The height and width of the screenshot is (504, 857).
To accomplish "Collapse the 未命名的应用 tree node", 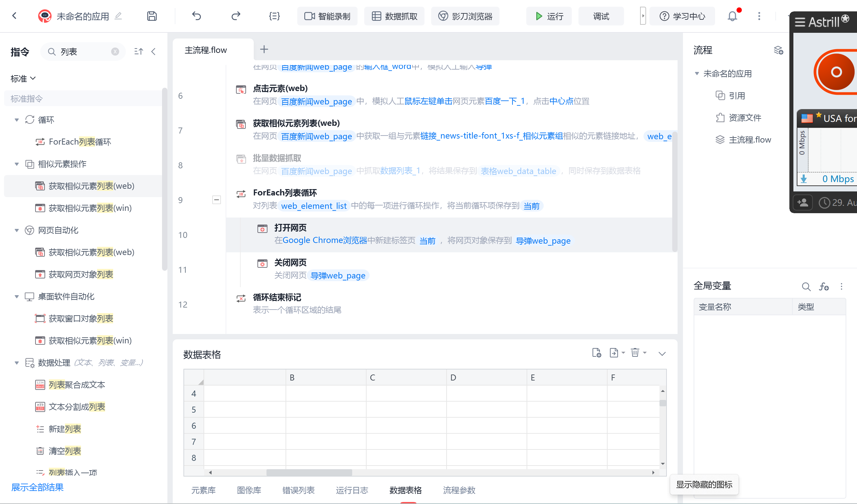I will (697, 73).
